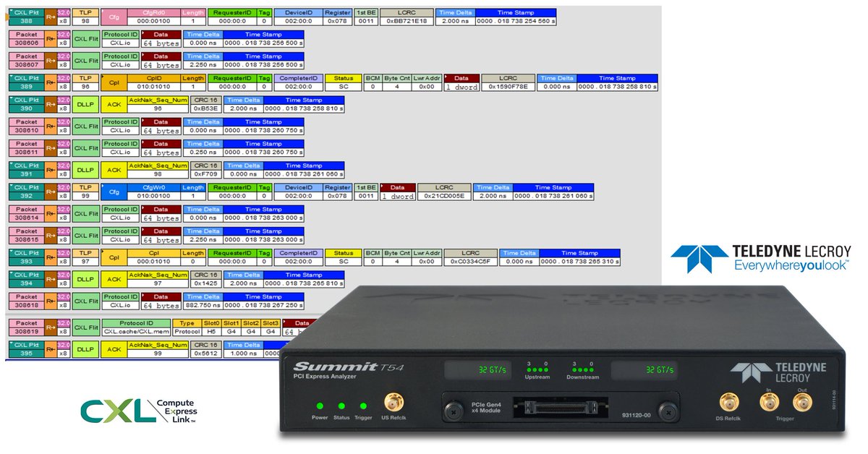Select the CXL Pkt 394 cell
This screenshot has width=868, height=454.
(x=26, y=279)
